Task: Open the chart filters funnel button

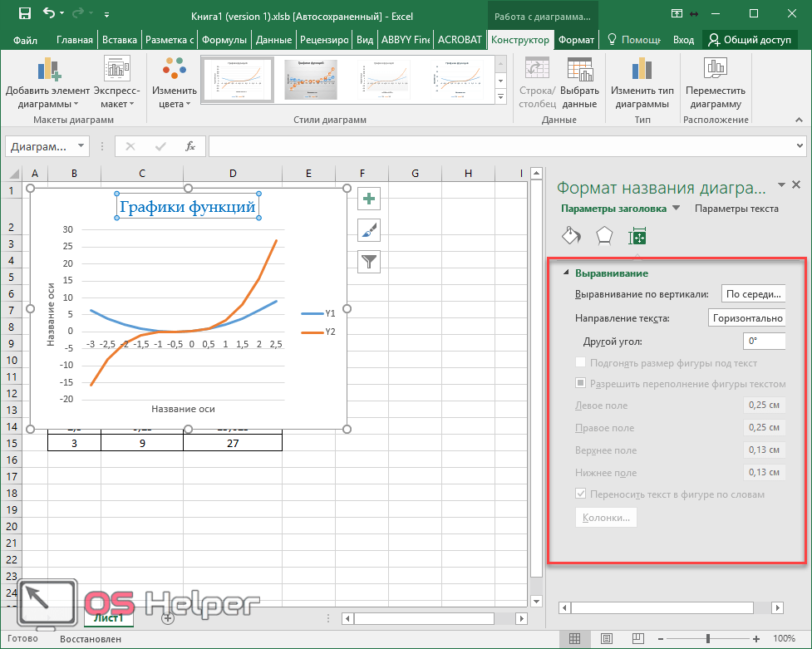Action: [369, 262]
